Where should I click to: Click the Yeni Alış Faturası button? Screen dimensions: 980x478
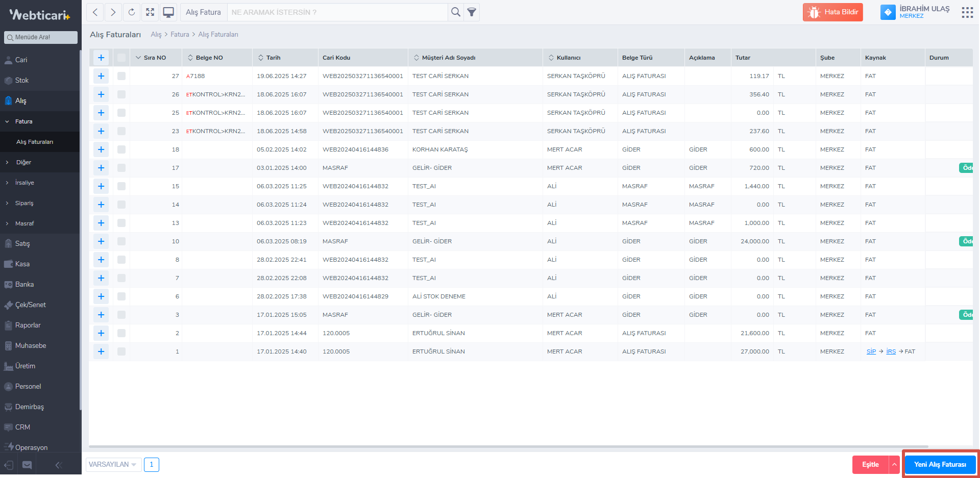[x=940, y=465]
